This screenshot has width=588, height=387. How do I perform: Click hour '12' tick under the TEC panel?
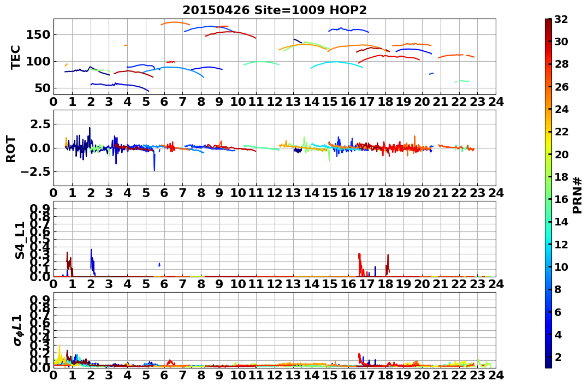click(275, 102)
